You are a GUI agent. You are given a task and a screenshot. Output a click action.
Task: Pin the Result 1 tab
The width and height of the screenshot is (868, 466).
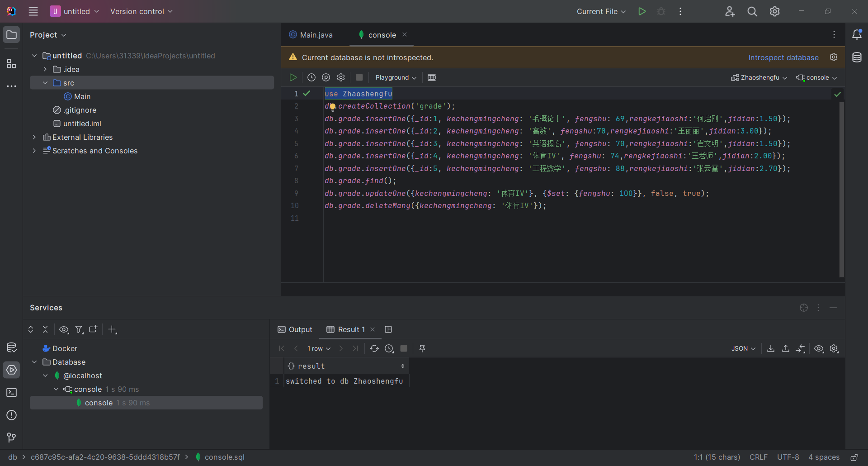coord(422,348)
